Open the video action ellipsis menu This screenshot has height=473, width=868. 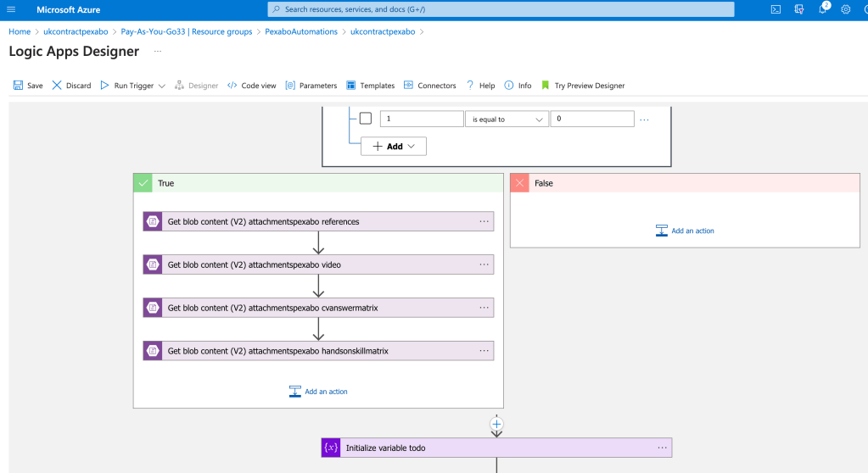(484, 264)
